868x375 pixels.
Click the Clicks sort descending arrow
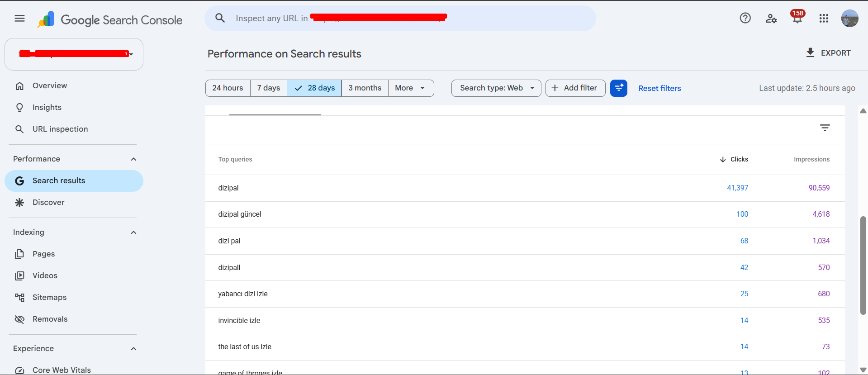coord(723,159)
